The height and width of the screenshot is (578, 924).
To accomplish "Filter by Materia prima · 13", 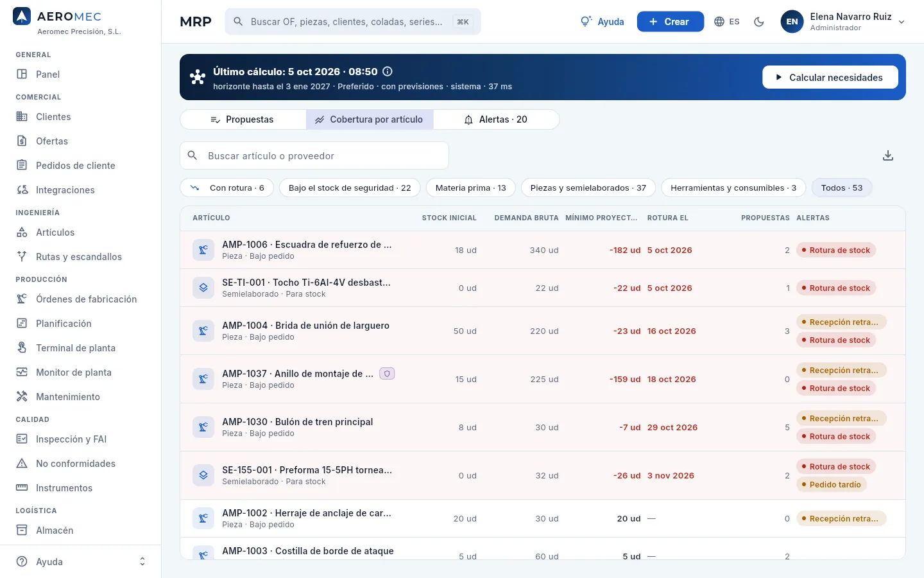I will pos(471,188).
